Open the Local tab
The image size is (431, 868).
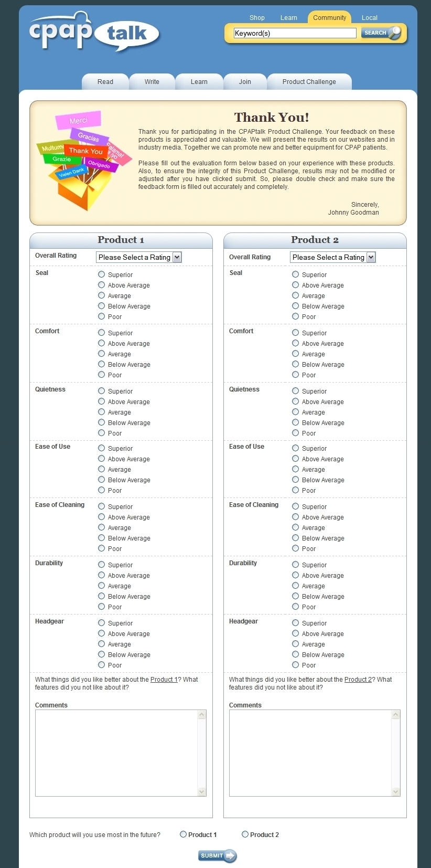pos(369,18)
